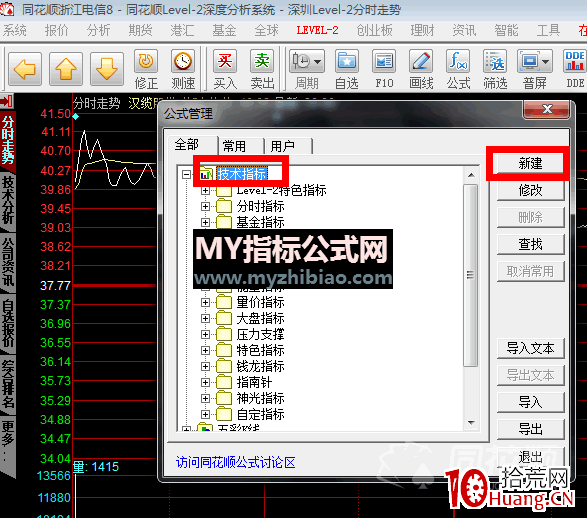This screenshot has height=518, width=587.
Task: Open the 港汇 menu
Action: click(182, 30)
